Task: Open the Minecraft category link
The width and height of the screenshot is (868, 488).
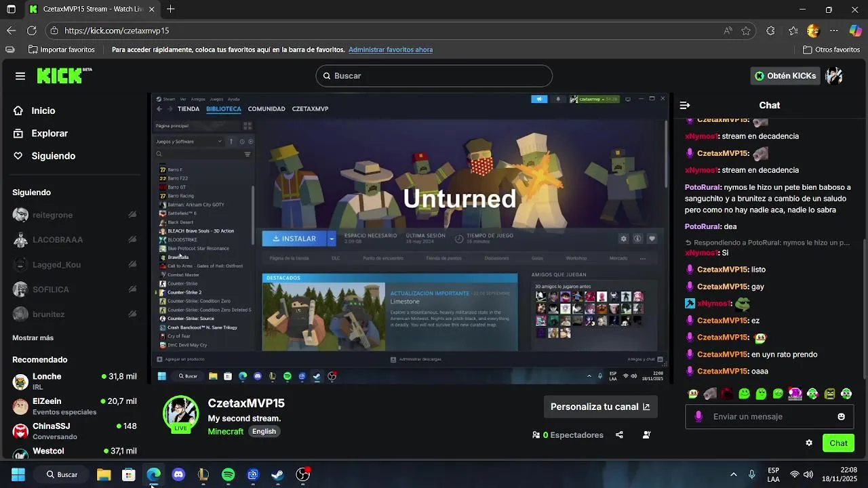Action: coord(226,431)
